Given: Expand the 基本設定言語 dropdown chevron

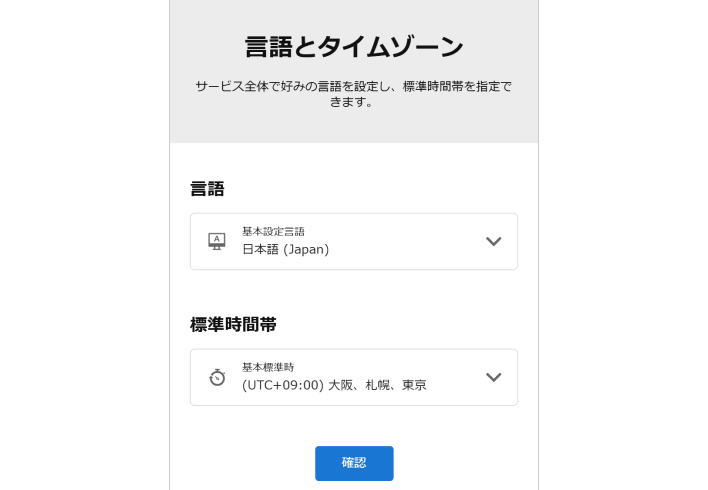Looking at the screenshot, I should (x=493, y=241).
